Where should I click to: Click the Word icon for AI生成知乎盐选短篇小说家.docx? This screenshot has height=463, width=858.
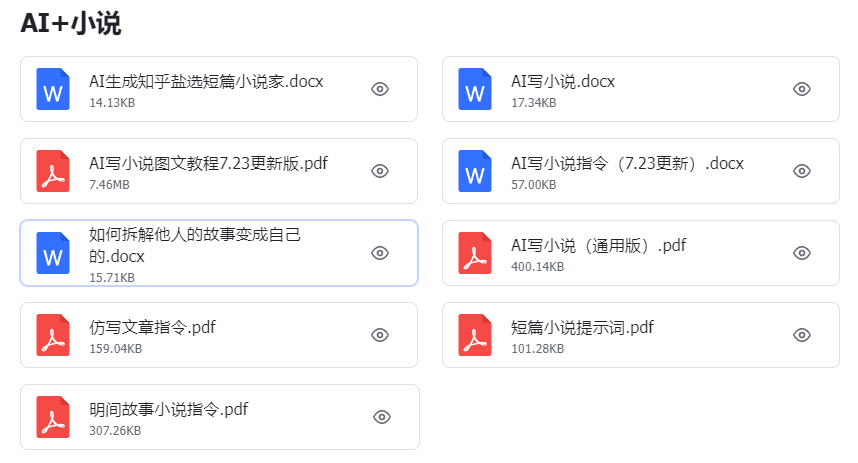53,89
